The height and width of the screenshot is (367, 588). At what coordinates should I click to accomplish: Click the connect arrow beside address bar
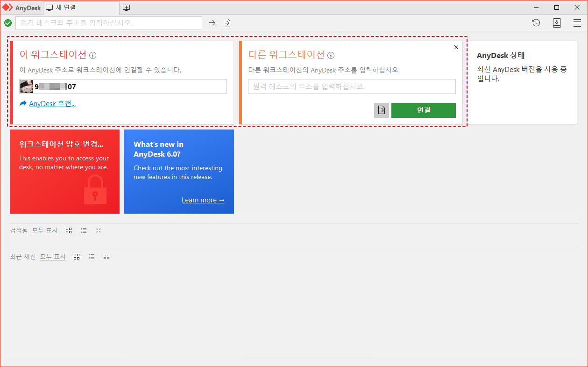point(212,23)
